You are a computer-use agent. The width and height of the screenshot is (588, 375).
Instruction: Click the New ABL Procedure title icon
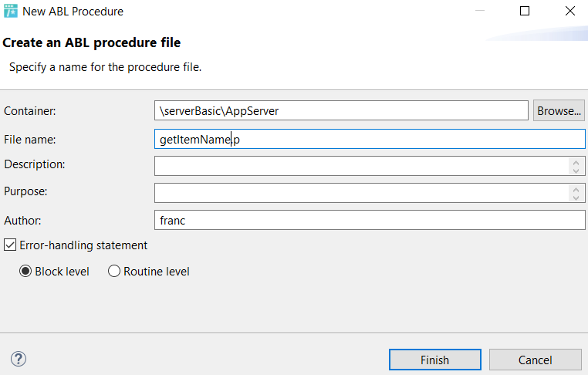click(11, 11)
